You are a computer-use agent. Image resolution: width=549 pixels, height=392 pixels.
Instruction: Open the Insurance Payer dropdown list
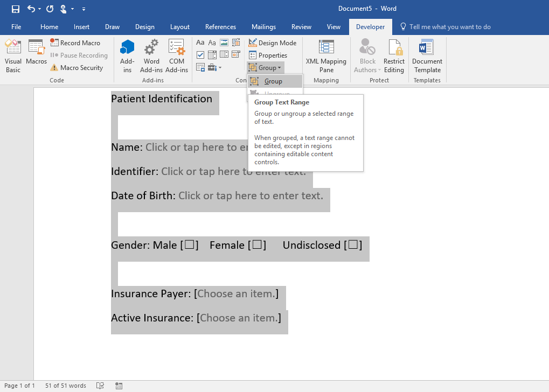click(x=237, y=294)
